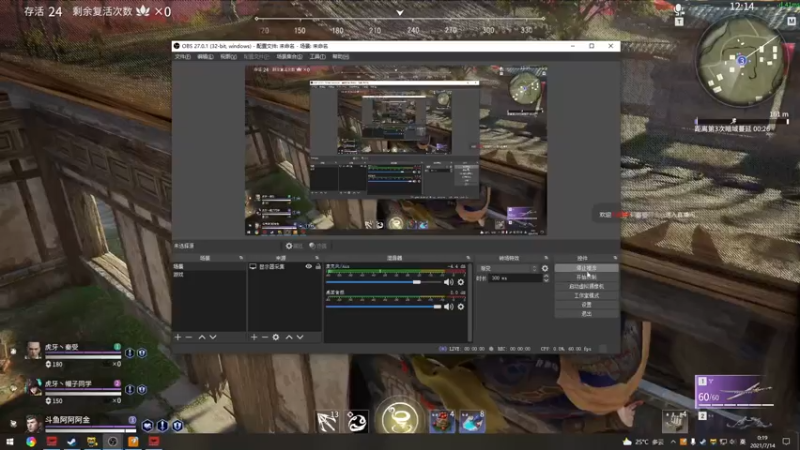Viewport: 800px width, 450px height.
Task: Move scene down in Scenes panel
Action: tap(213, 337)
